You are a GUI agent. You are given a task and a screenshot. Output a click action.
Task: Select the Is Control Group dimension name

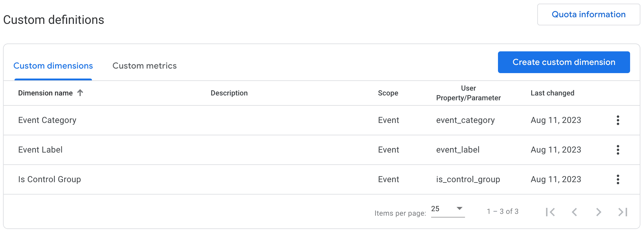[50, 179]
